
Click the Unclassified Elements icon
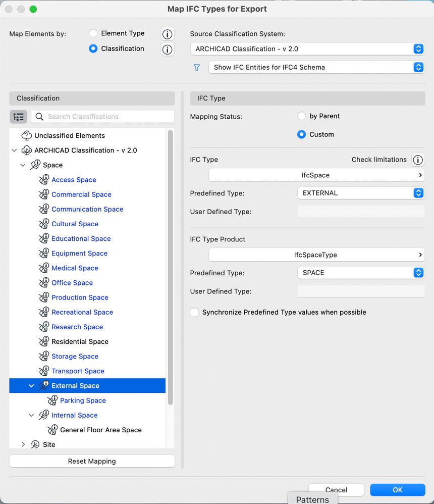pos(26,136)
